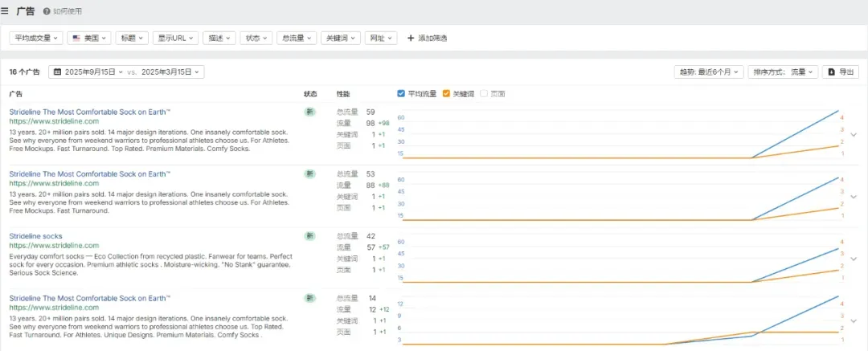Click the 广告 column header

[x=16, y=94]
